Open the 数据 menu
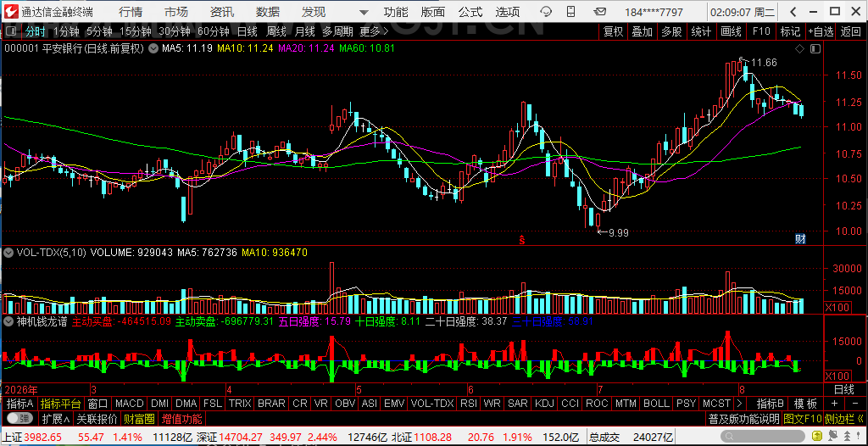This screenshot has width=868, height=446. coord(268,12)
